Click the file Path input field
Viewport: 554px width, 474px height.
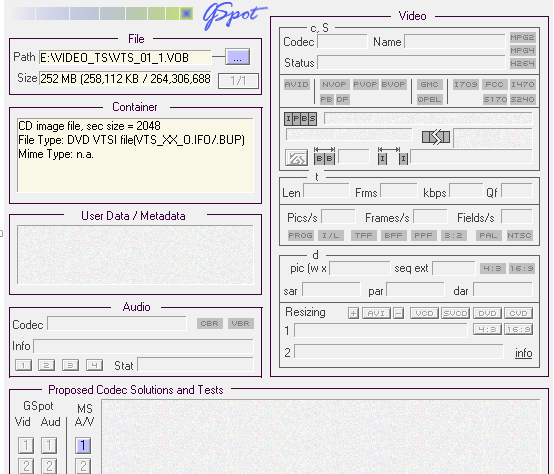point(125,57)
